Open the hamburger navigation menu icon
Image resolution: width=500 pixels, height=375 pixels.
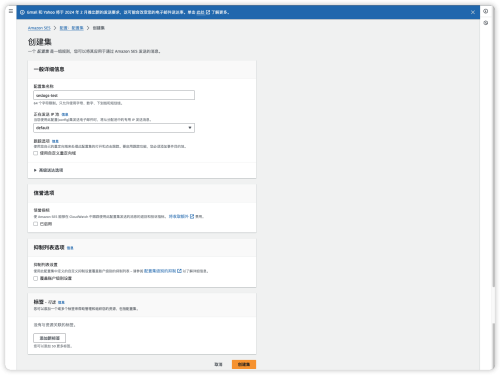(11, 11)
